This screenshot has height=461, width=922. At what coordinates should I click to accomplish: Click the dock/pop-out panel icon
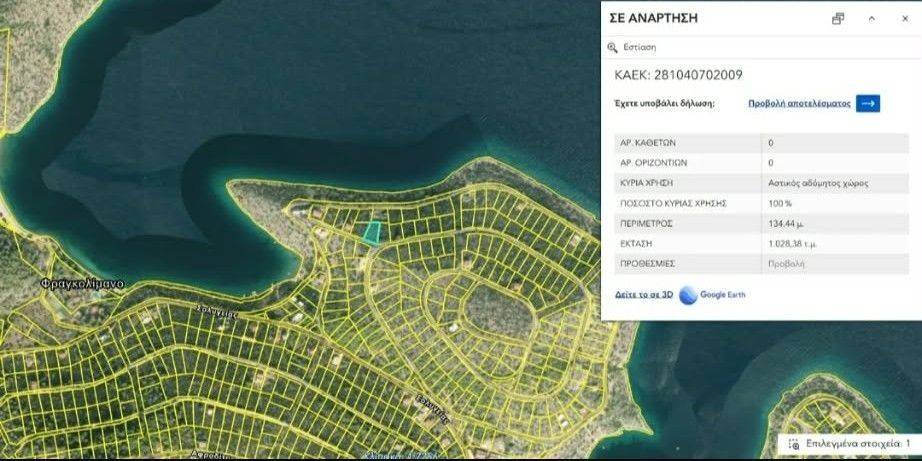(838, 18)
